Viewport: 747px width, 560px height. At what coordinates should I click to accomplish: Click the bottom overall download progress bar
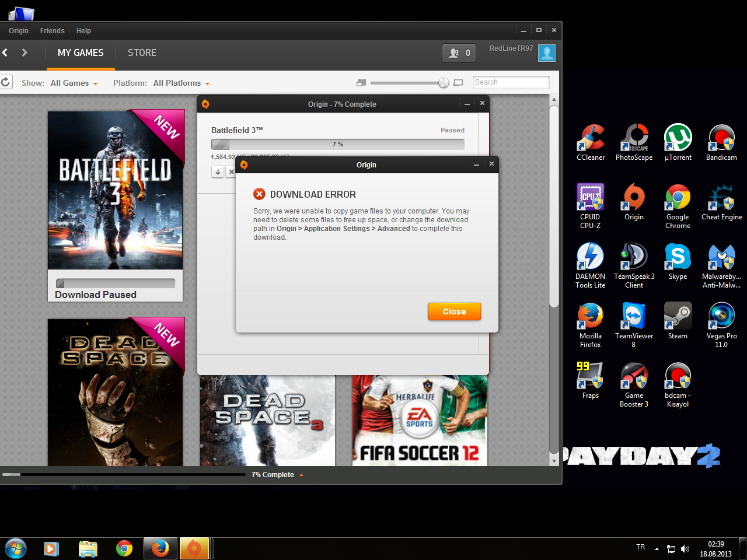tap(124, 475)
